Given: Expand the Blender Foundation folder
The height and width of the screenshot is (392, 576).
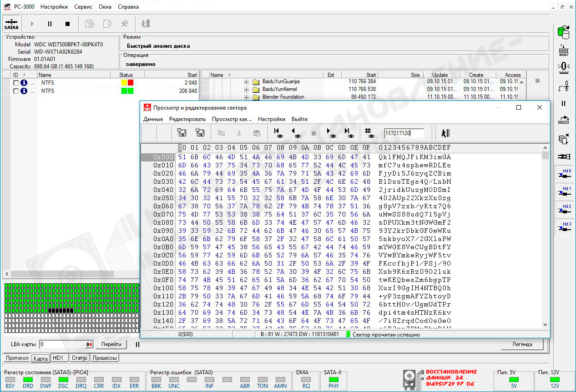Looking at the screenshot, I should click(247, 97).
